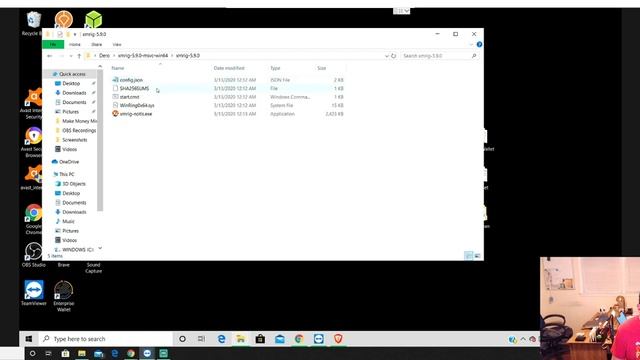Refresh the xmrig-5.9.0 folder view

(393, 56)
